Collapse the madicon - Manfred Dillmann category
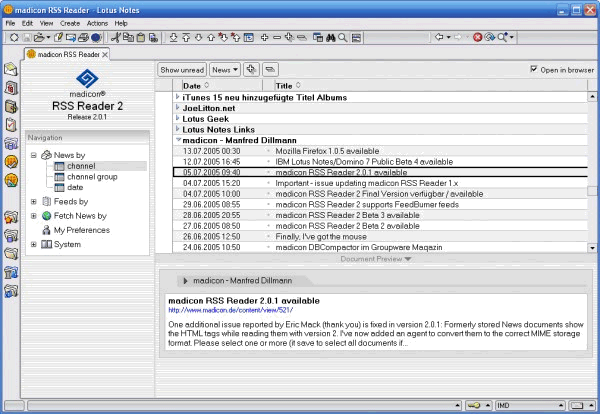 pyautogui.click(x=178, y=140)
